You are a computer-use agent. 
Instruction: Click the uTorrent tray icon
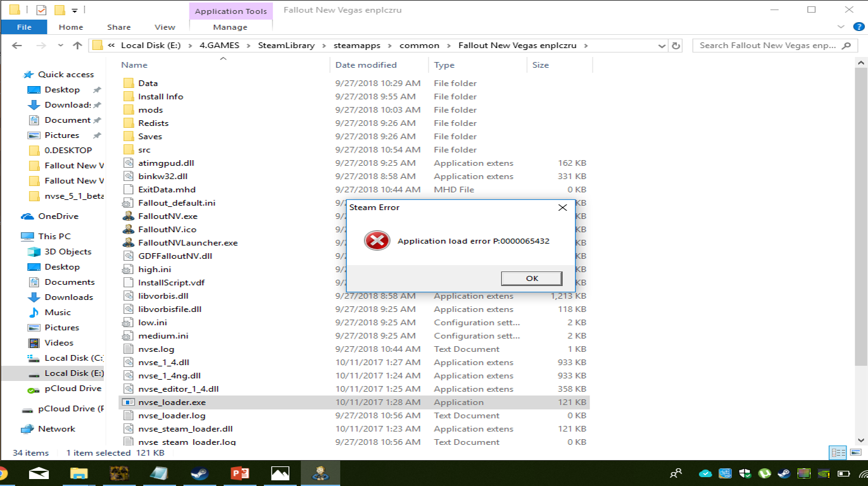tap(764, 473)
